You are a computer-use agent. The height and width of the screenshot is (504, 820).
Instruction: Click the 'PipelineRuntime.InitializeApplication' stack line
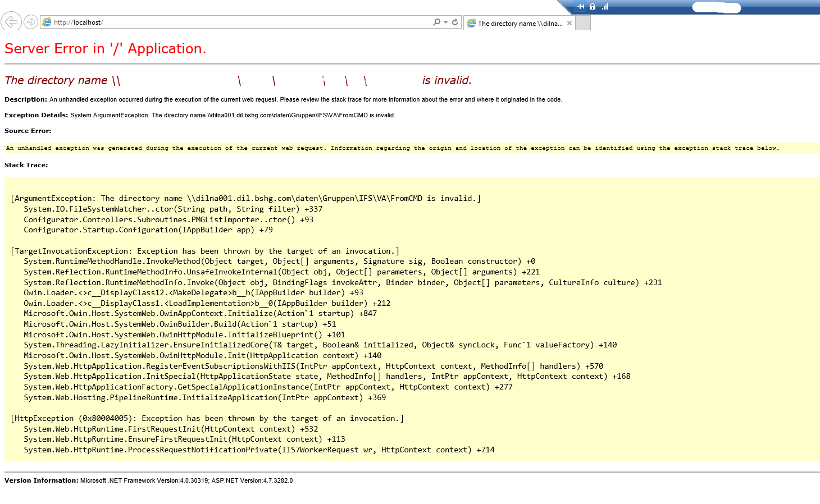pyautogui.click(x=204, y=397)
